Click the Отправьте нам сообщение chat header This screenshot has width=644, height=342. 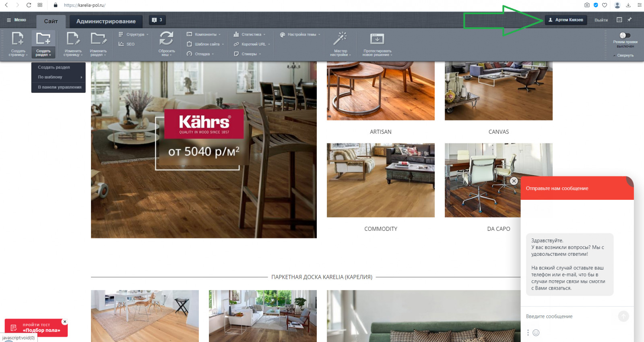577,188
